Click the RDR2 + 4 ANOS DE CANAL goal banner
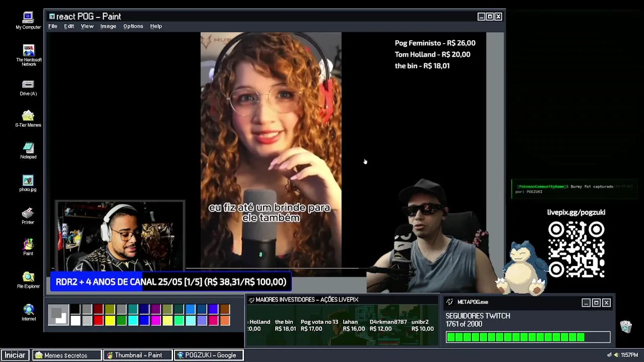 pos(171,282)
